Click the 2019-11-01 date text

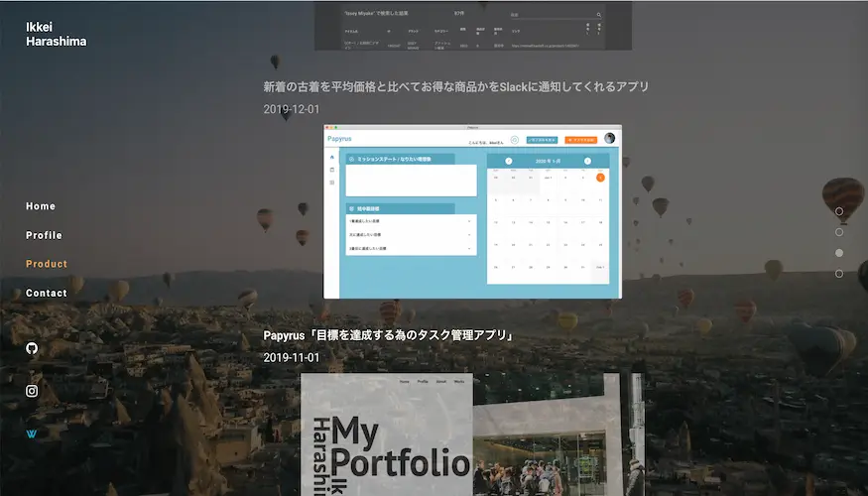point(292,357)
